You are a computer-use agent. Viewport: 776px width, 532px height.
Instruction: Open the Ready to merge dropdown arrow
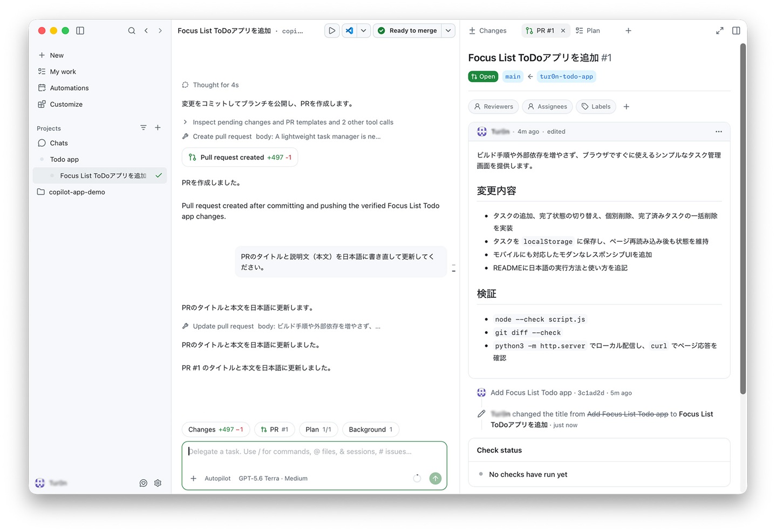(x=448, y=31)
